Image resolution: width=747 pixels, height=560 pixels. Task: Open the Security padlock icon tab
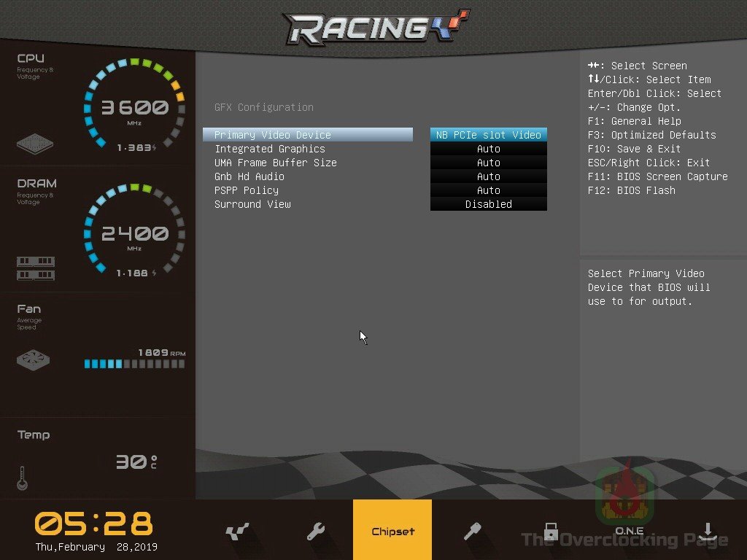click(550, 531)
